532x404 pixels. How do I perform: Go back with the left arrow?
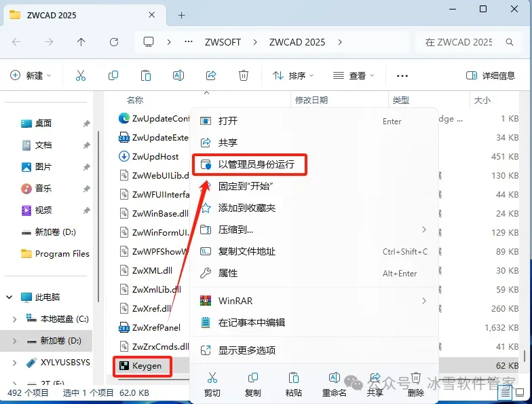(16, 42)
